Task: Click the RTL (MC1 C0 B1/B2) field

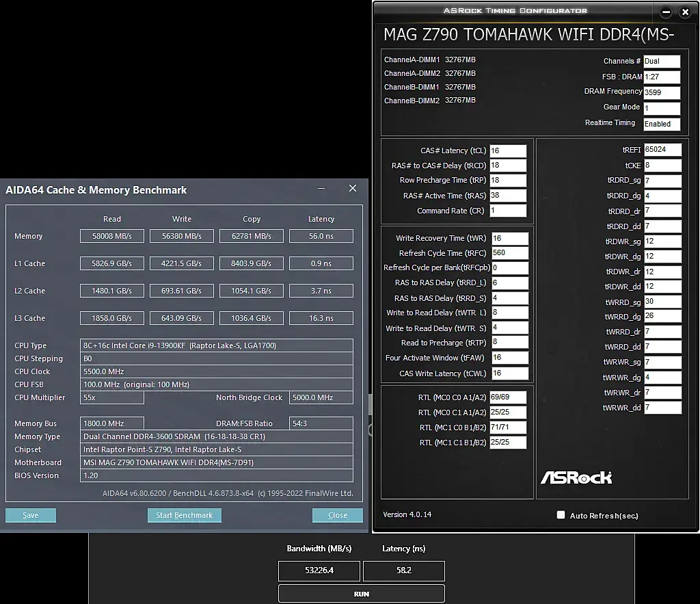Action: 508,427
